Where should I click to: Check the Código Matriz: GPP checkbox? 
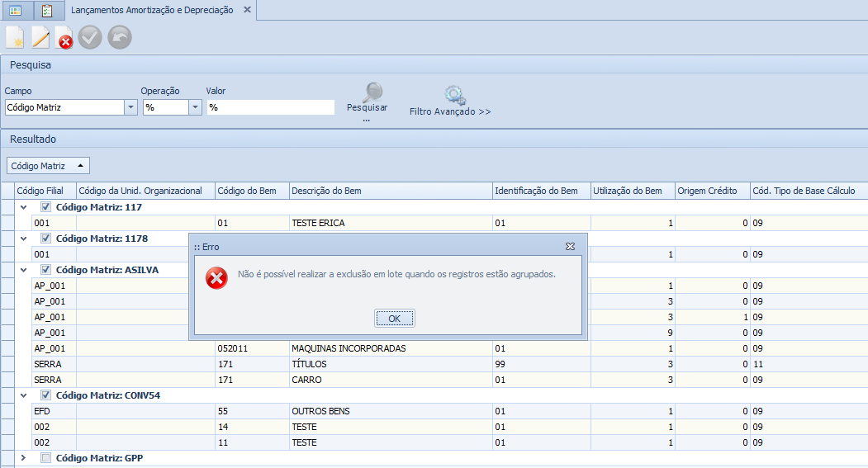(46, 458)
